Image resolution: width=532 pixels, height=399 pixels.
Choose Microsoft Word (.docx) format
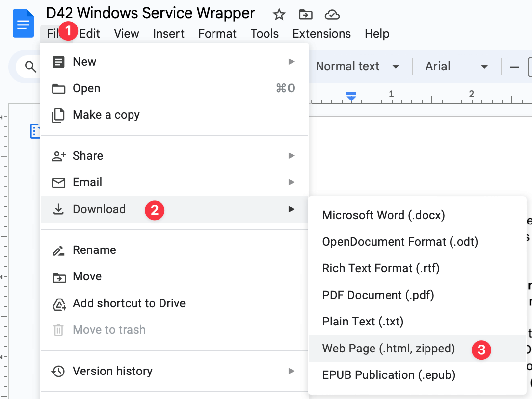click(x=383, y=215)
